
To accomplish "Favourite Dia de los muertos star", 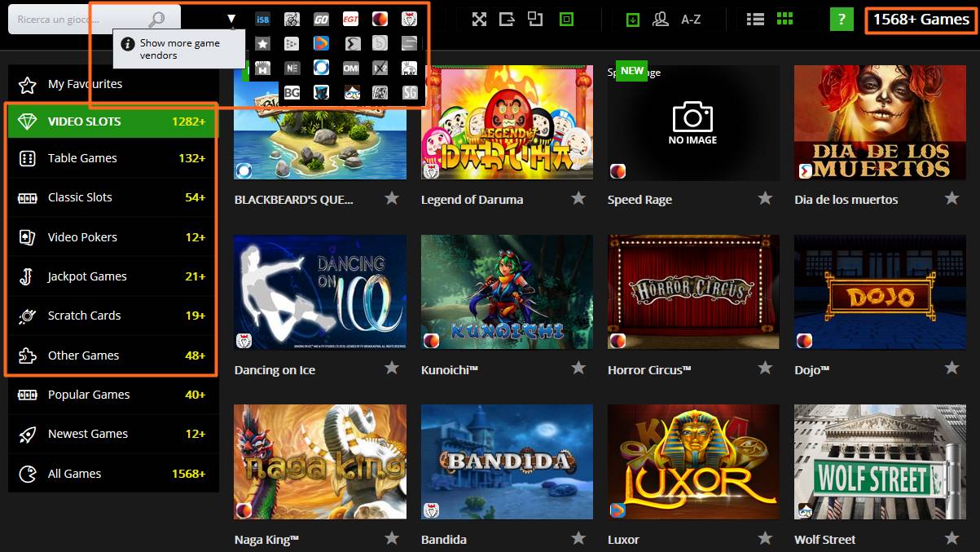I will pyautogui.click(x=951, y=198).
